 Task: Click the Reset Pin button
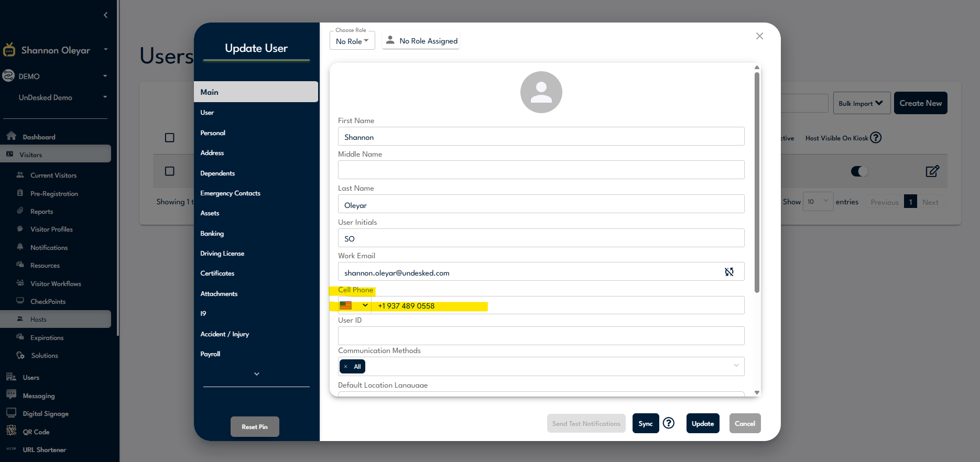click(x=255, y=427)
